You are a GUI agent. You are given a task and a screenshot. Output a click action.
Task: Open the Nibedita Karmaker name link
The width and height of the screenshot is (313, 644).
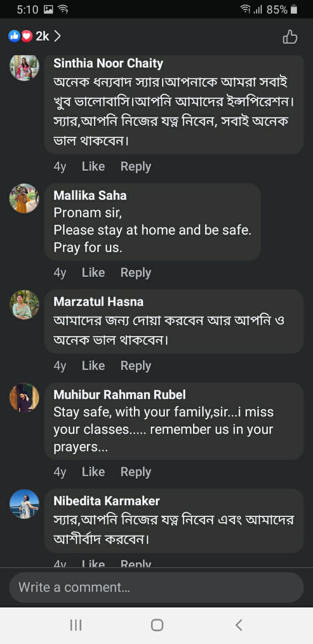pos(107,501)
